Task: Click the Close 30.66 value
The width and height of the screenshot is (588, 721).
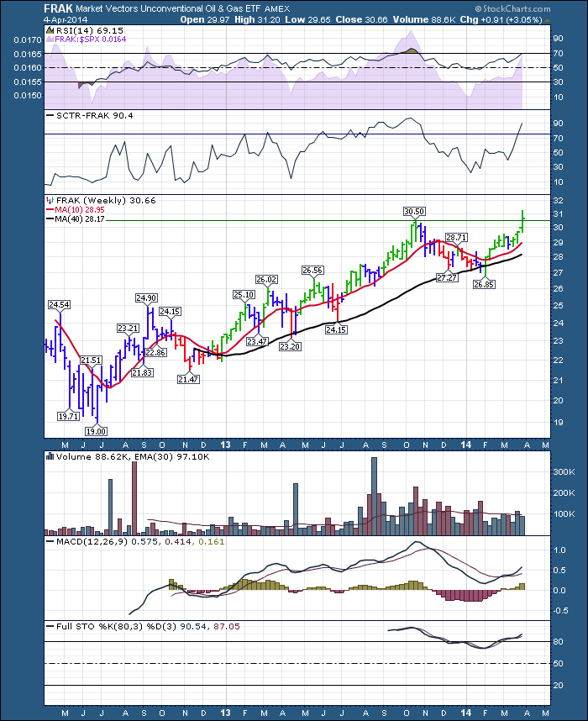Action: [x=361, y=19]
